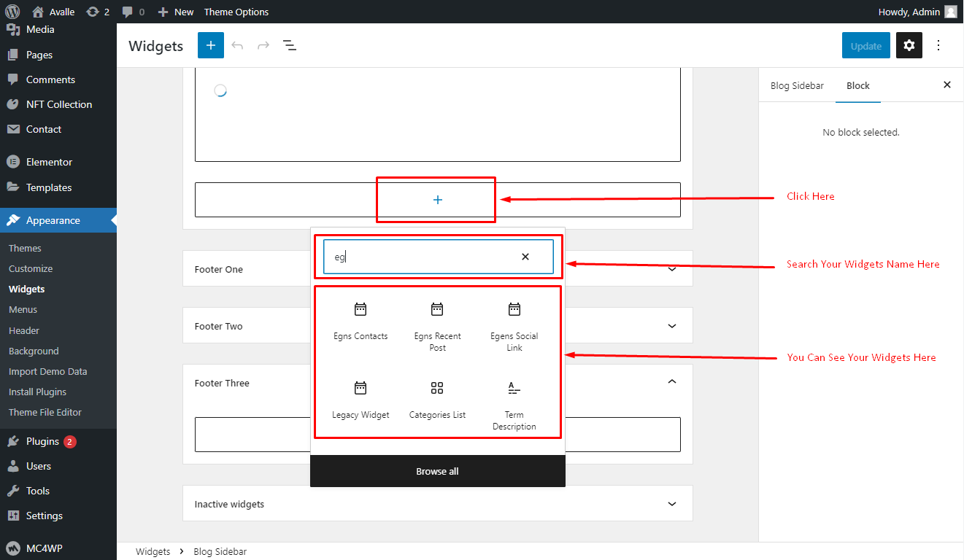The width and height of the screenshot is (964, 560).
Task: Add the Egens Social Link widget
Action: 514,327
